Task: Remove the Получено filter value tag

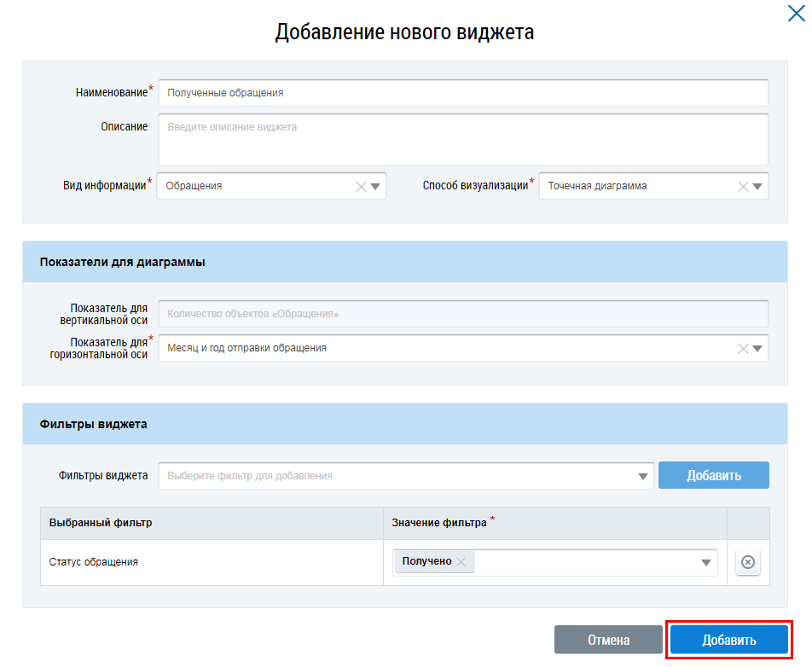Action: point(461,561)
